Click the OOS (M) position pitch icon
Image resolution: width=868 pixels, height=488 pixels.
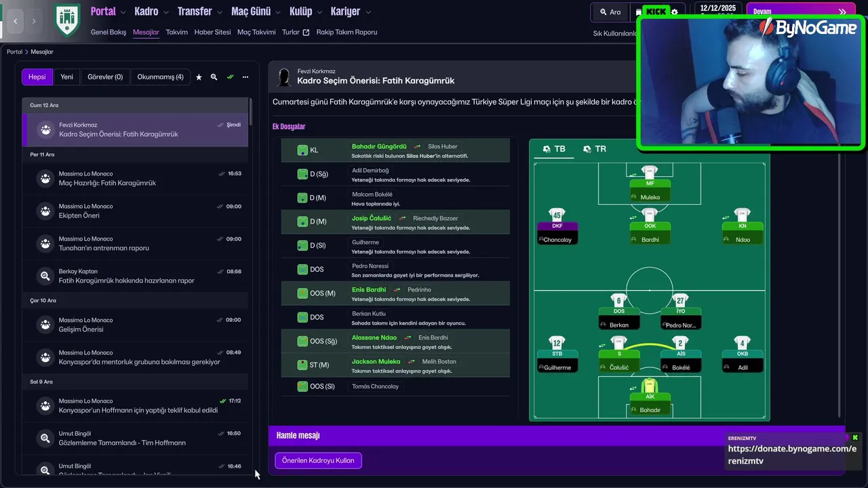pyautogui.click(x=302, y=293)
